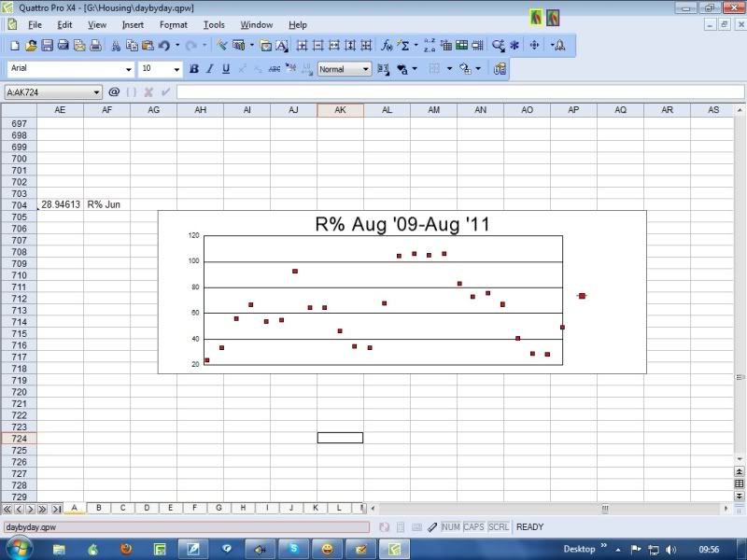The height and width of the screenshot is (560, 747).
Task: Click the strikethrough ABC icon
Action: click(x=275, y=69)
